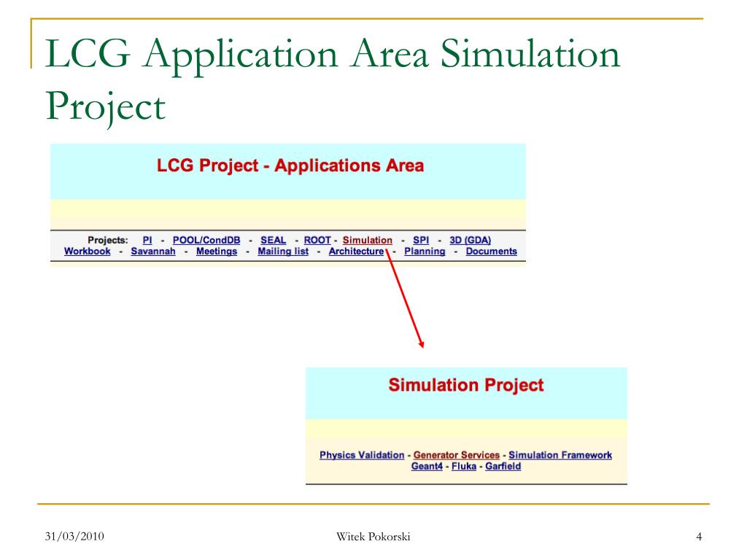Follow the SEAL link
The image size is (747, 560).
tap(273, 240)
